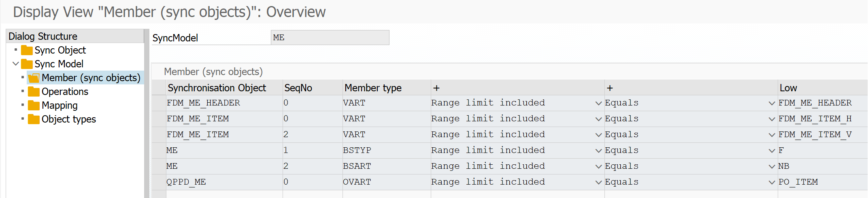Screen dimensions: 868x198
Task: Click the Member type column header
Action: [x=373, y=88]
